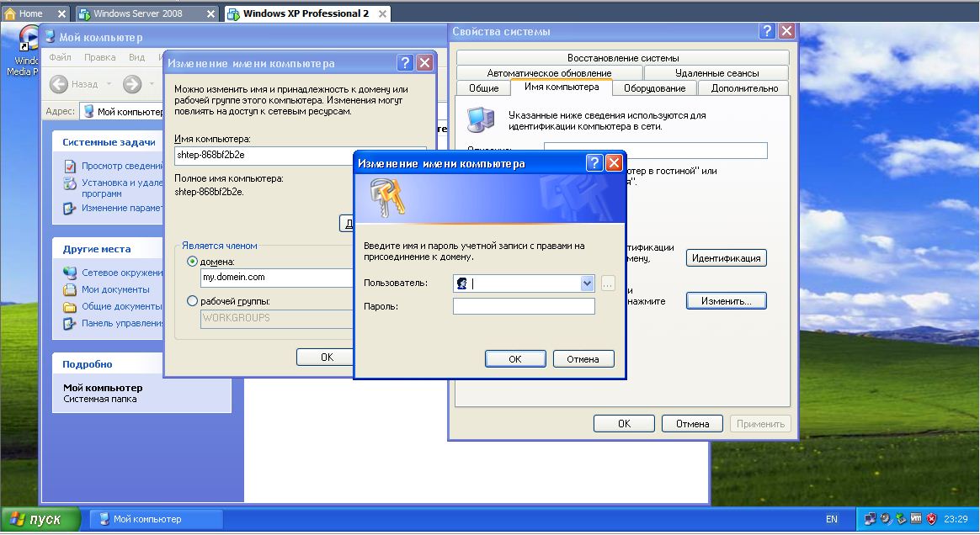Click the EN language indicator
Image resolution: width=980 pixels, height=535 pixels.
click(x=831, y=519)
